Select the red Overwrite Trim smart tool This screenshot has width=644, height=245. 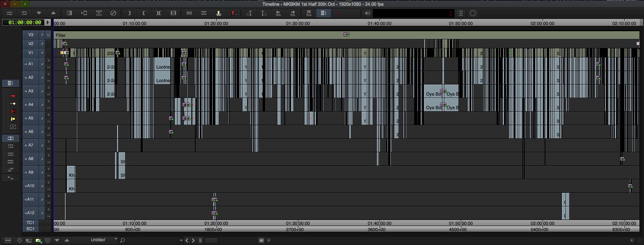12,111
